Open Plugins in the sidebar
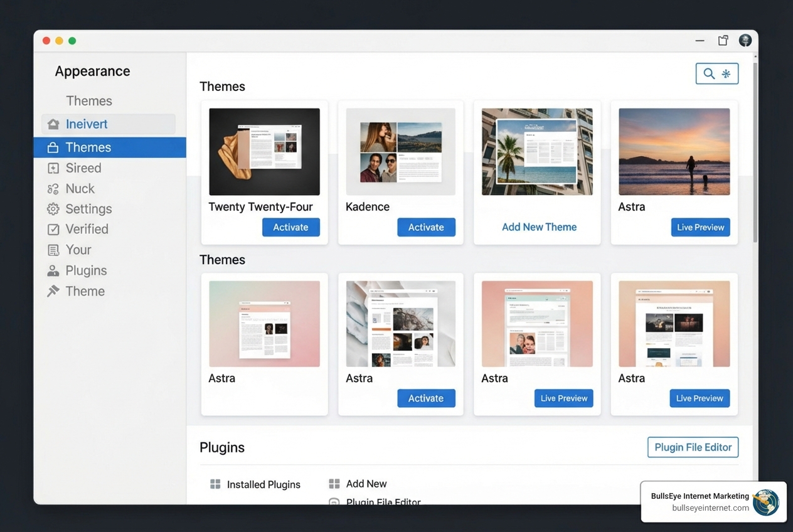The height and width of the screenshot is (532, 793). [86, 271]
